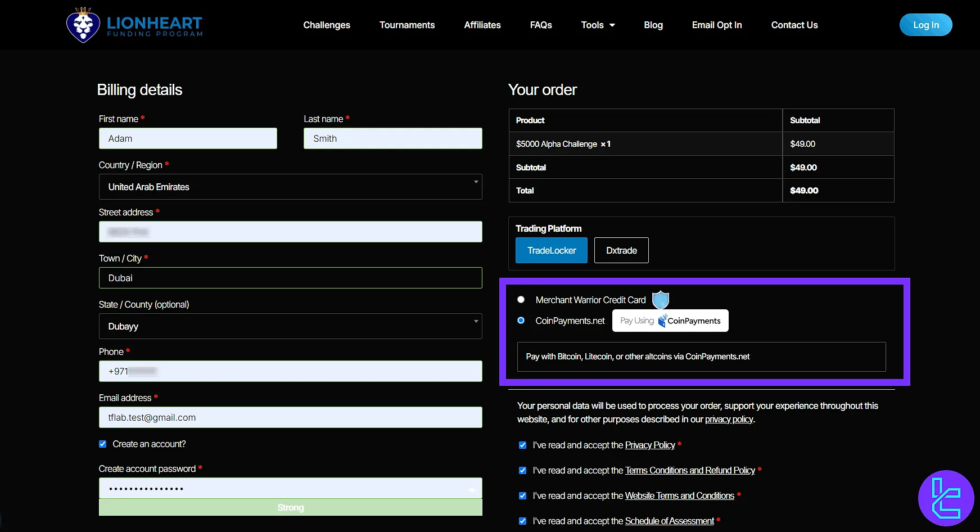
Task: Toggle the Privacy Policy acceptance checkbox
Action: 522,445
